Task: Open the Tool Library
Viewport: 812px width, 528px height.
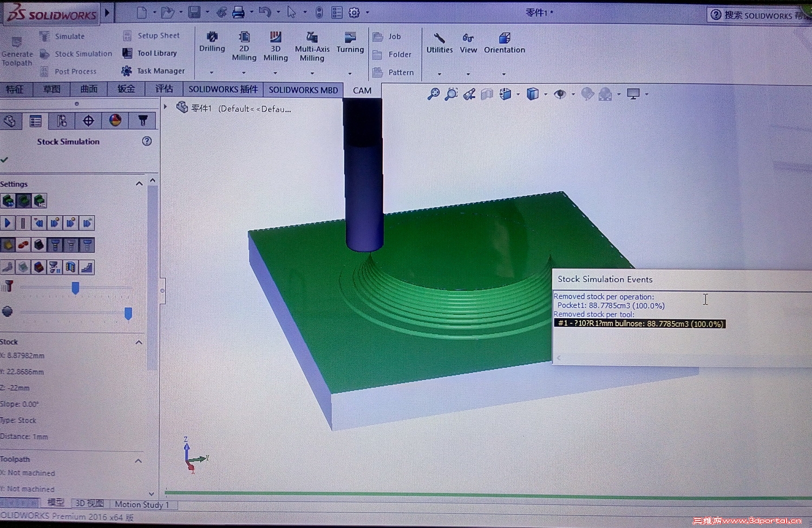Action: point(149,53)
